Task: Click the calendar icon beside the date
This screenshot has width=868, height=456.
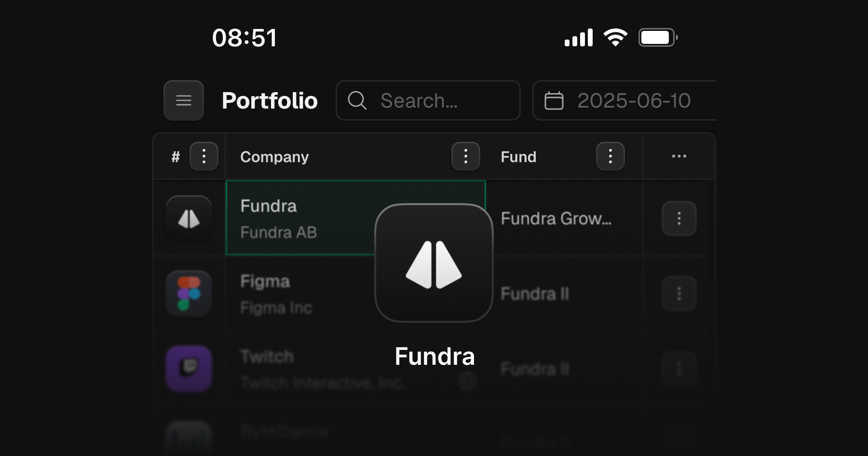Action: coord(554,100)
